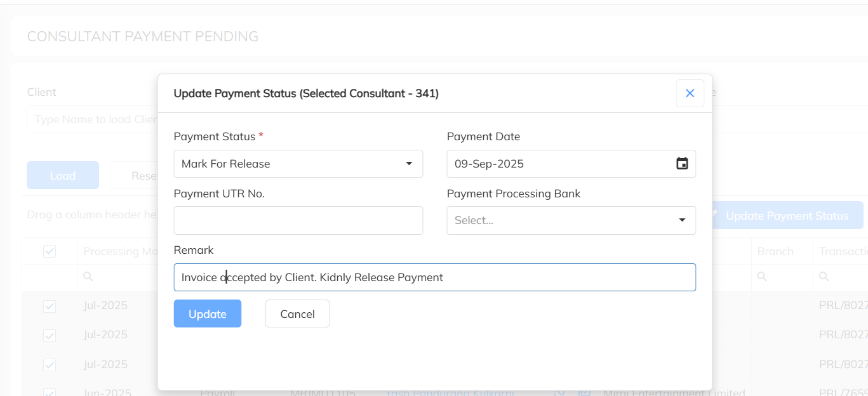Viewport: 868px width, 396px height.
Task: Click the Load button
Action: point(63,175)
